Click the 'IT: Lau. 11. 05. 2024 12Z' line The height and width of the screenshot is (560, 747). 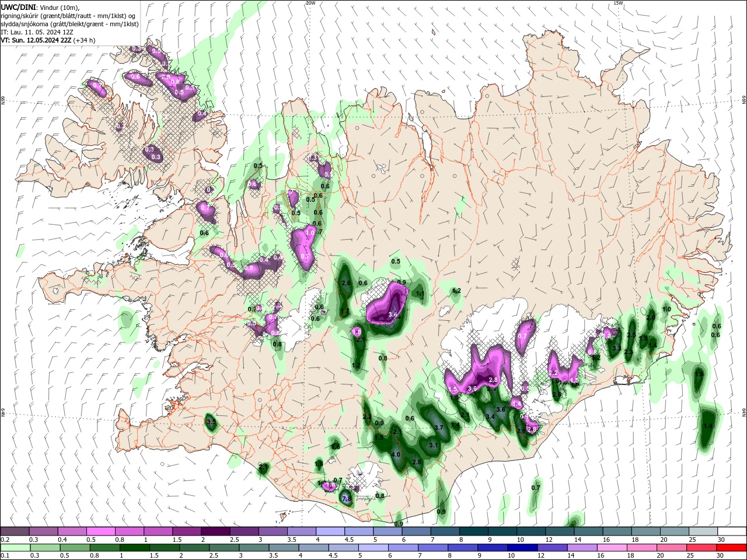tap(37, 32)
